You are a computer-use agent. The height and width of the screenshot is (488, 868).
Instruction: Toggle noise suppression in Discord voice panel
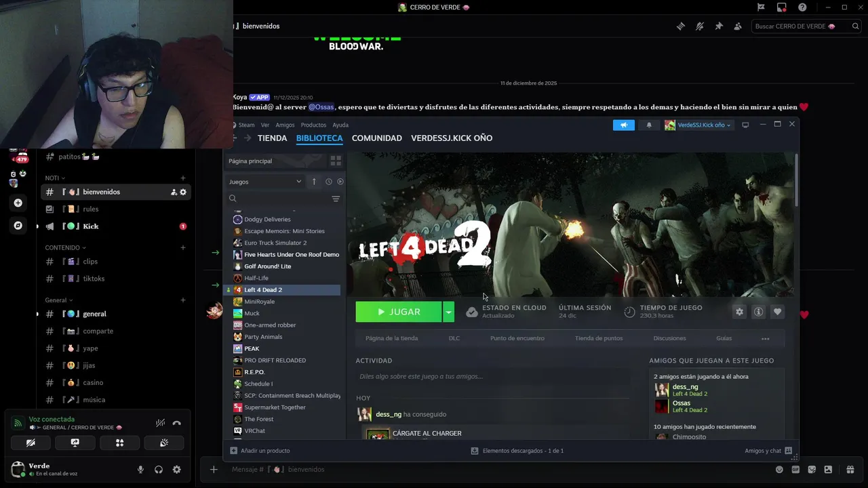coord(160,423)
